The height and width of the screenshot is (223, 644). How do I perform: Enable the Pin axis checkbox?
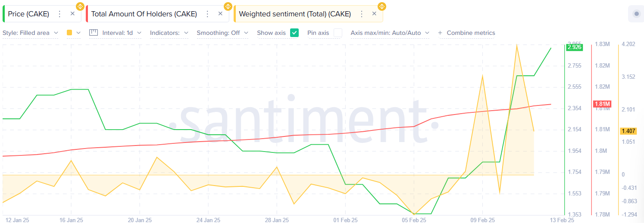tap(338, 33)
